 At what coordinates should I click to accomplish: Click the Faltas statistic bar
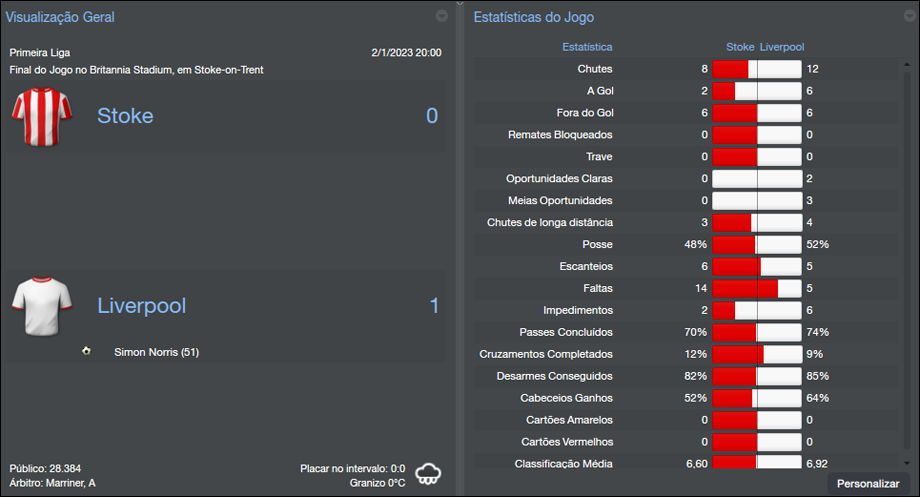tap(757, 288)
